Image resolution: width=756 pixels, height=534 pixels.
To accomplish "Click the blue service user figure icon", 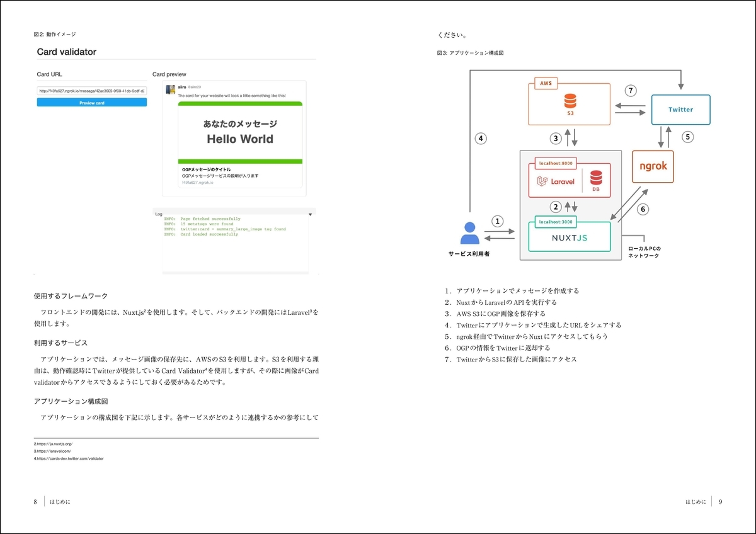I will (469, 233).
